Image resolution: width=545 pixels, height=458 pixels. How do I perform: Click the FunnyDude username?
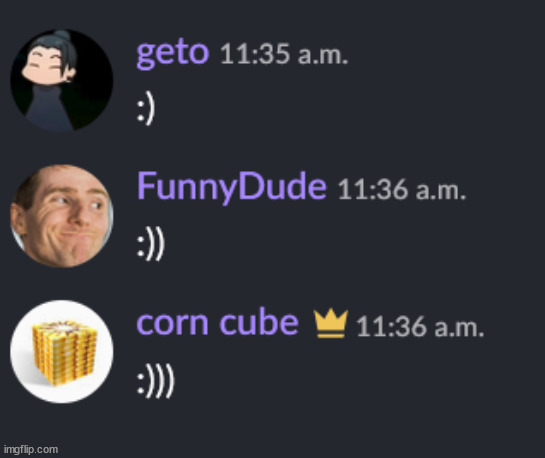pos(232,187)
